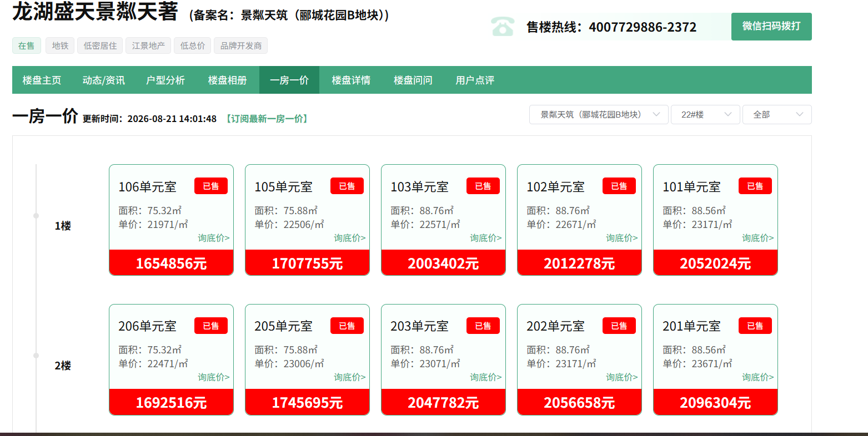Click the 在售 status tag
Viewport: 868px width, 436px height.
[27, 45]
